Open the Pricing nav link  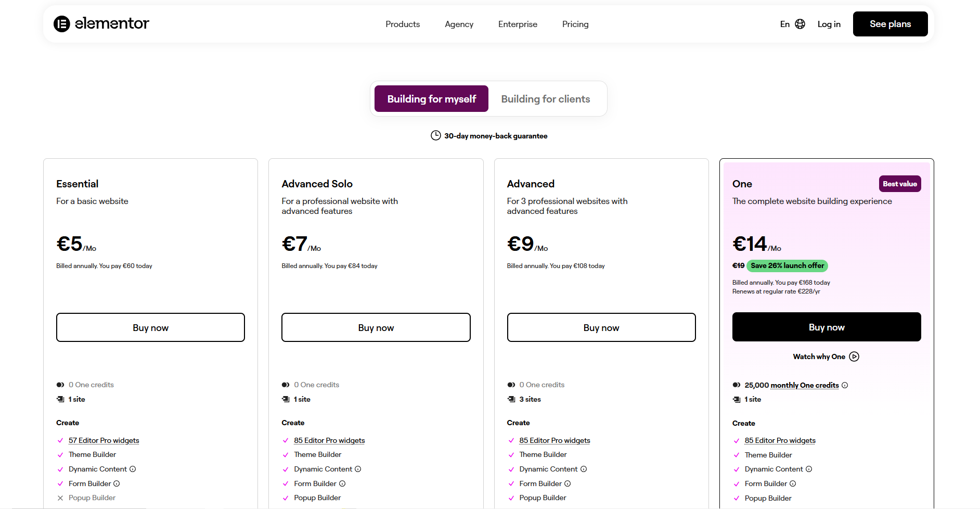pos(575,24)
